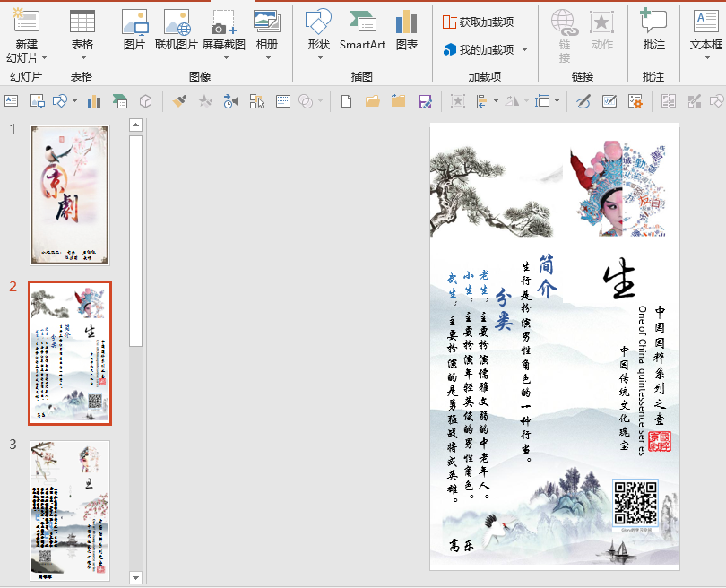
Task: Click the slide size icon
Action: 542,101
